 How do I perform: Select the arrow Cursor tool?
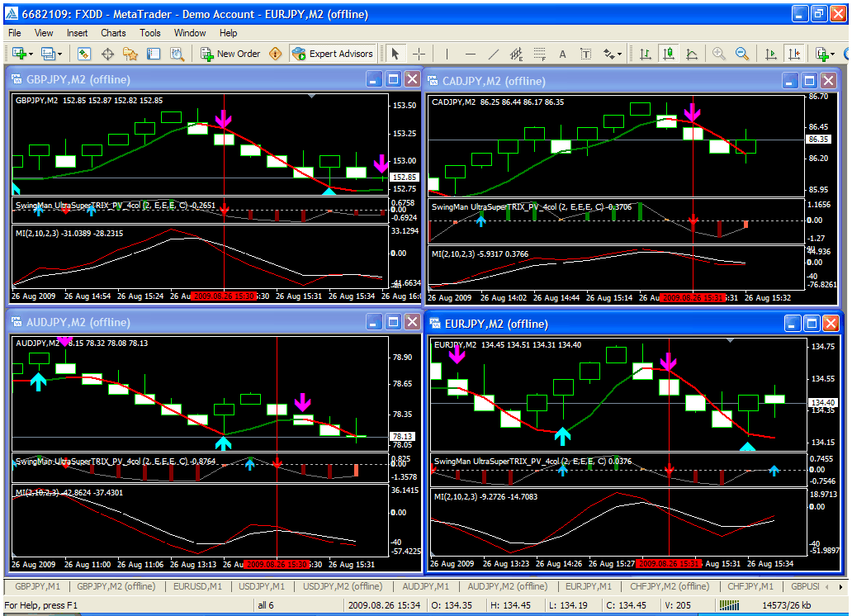(395, 54)
